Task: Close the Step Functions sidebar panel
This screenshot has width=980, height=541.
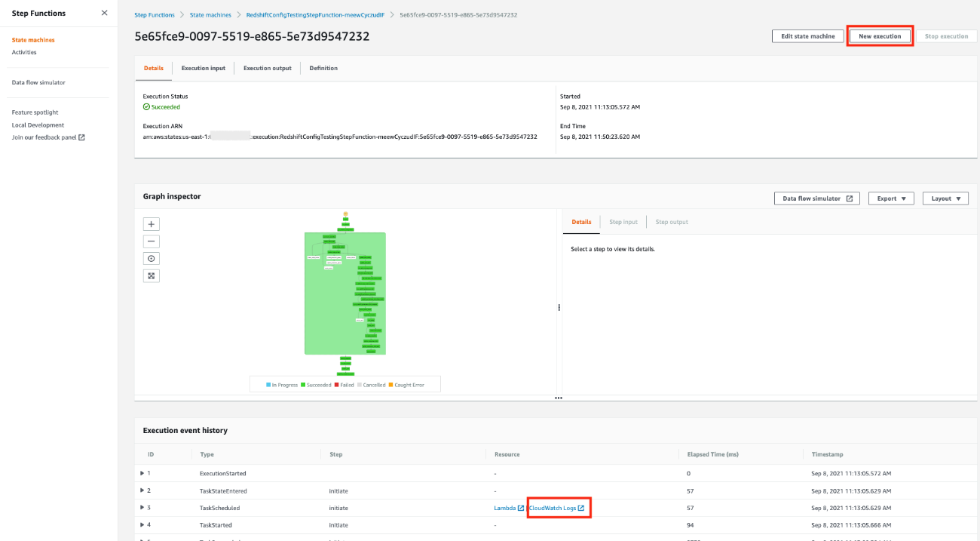Action: tap(104, 13)
